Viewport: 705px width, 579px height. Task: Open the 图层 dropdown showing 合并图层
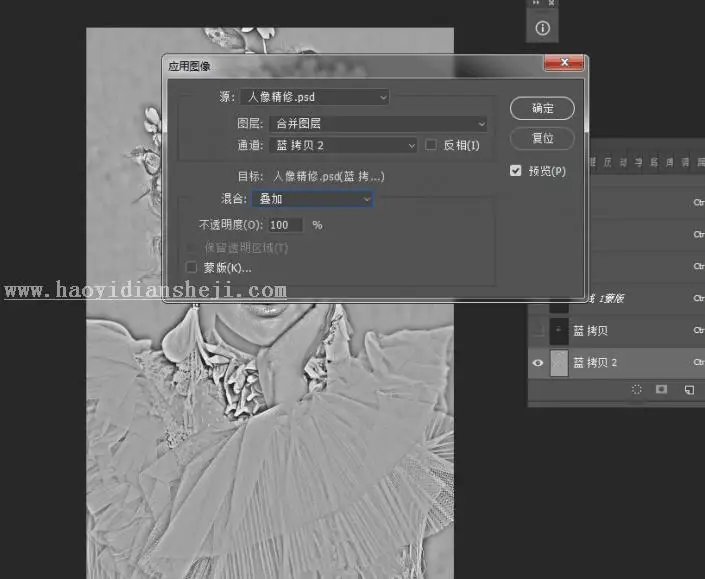pos(378,123)
